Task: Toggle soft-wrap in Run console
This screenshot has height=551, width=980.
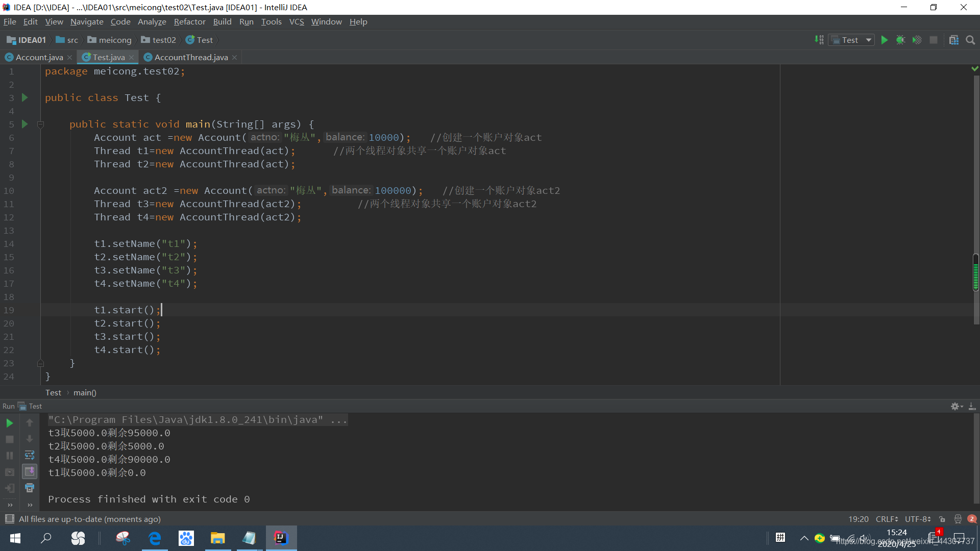Action: 30,456
